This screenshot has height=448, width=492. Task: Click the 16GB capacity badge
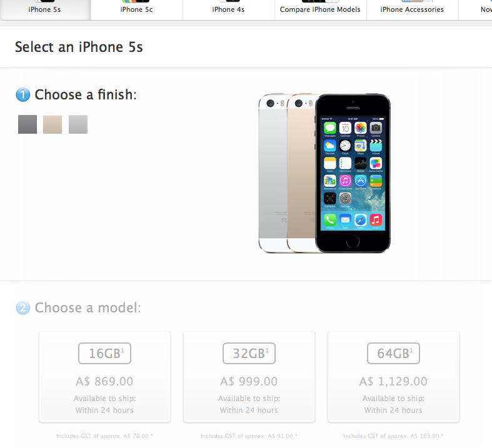104,353
